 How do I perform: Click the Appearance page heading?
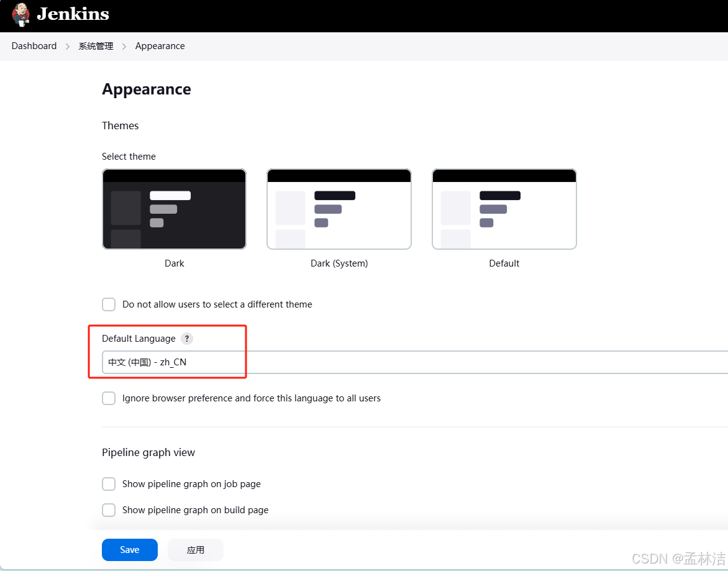(x=146, y=89)
